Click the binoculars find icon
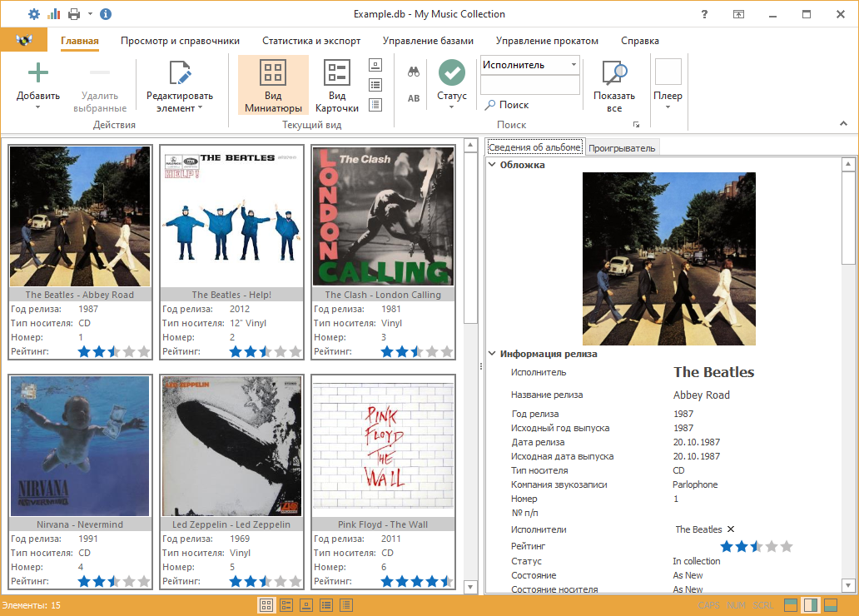The width and height of the screenshot is (859, 616). click(x=414, y=72)
